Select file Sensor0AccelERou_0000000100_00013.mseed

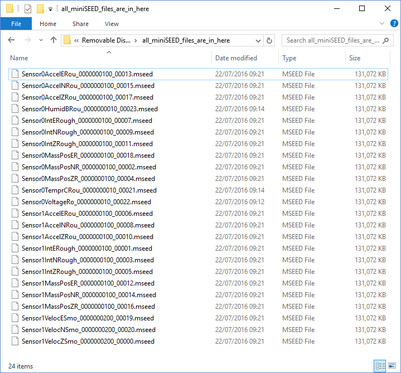pos(198,74)
